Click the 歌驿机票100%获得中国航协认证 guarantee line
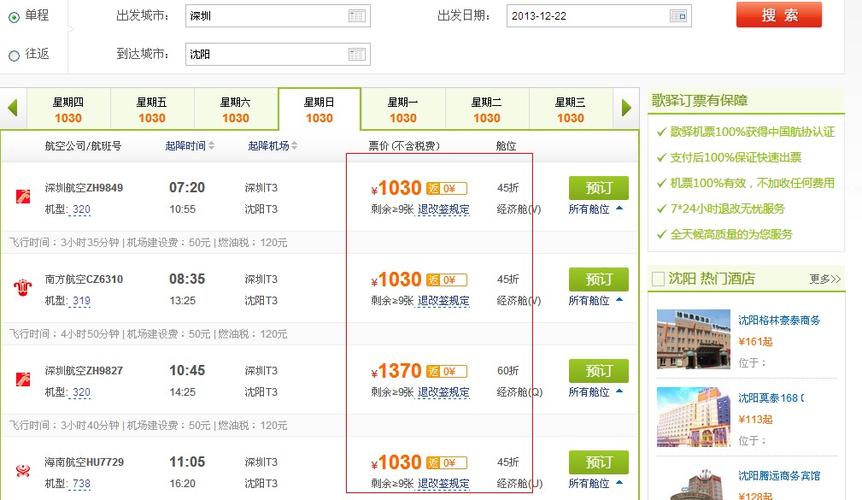Screen dimensions: 862x500 [746, 132]
